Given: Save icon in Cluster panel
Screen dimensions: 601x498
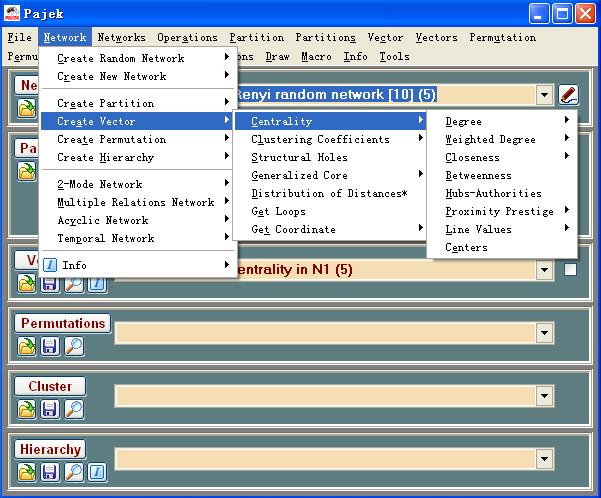Looking at the screenshot, I should [x=50, y=409].
